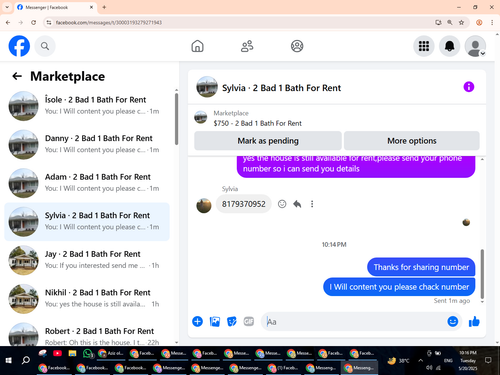The height and width of the screenshot is (375, 500).
Task: Send a thumbs up like
Action: click(x=474, y=322)
